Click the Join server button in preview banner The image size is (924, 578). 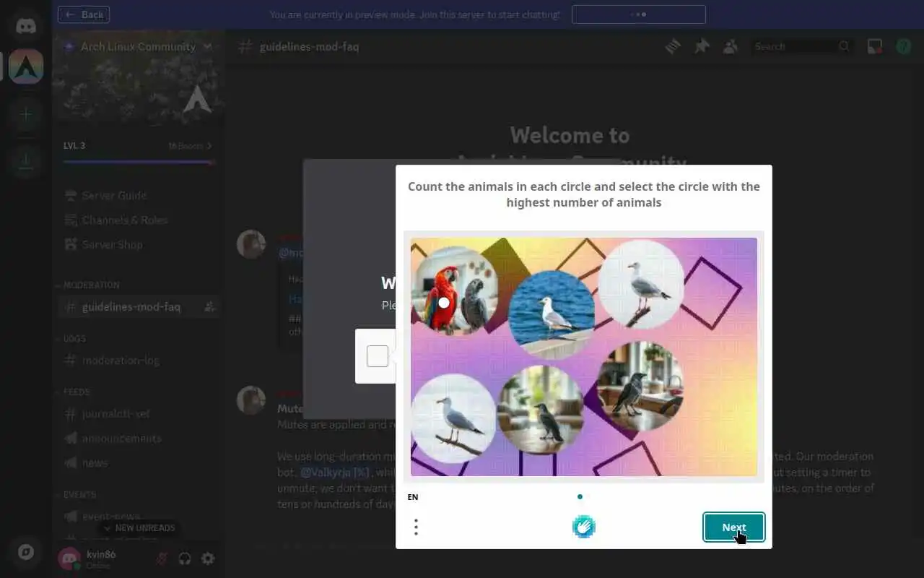(x=639, y=14)
